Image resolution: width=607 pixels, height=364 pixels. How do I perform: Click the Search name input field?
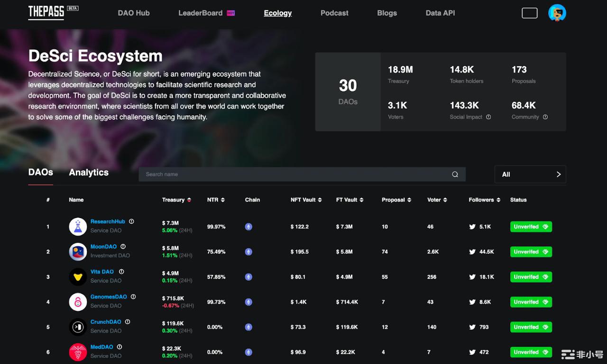click(x=302, y=174)
